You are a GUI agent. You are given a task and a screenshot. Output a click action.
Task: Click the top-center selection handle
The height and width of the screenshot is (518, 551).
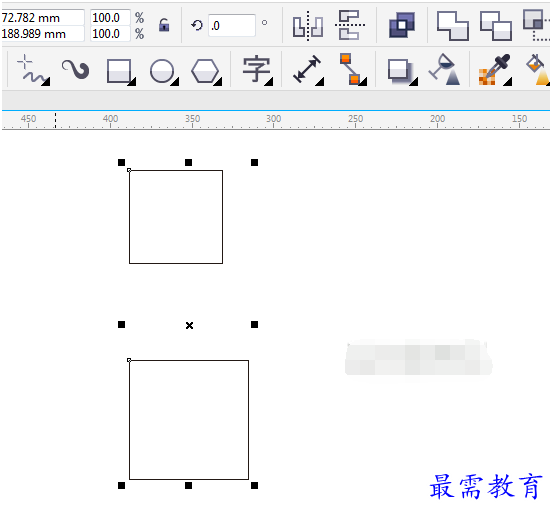point(188,162)
